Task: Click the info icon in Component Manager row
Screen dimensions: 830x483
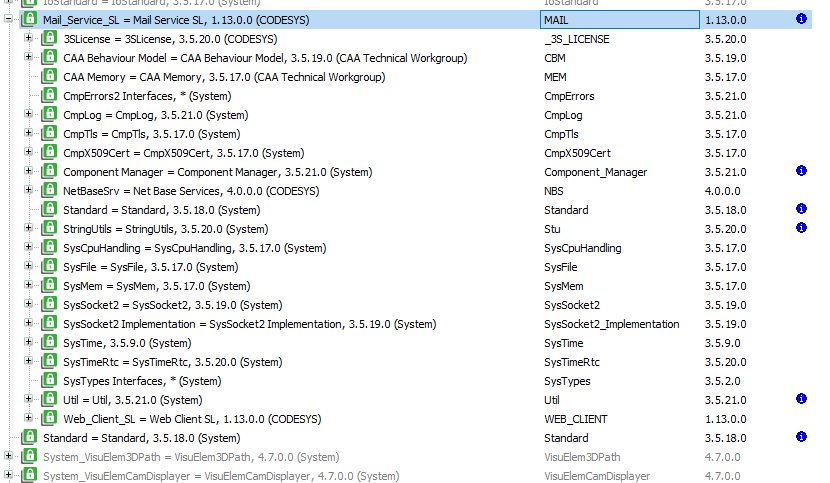Action: coord(801,172)
